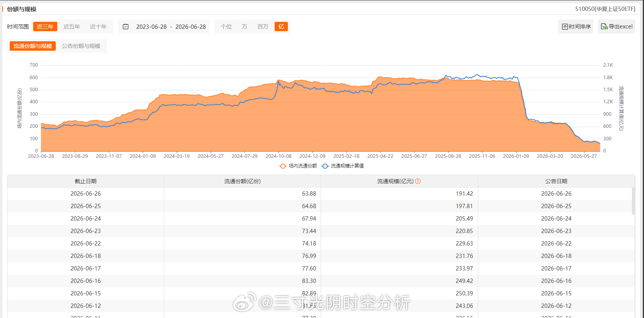Select the value 205.49
Screen dimensions: 644x318
464,219
